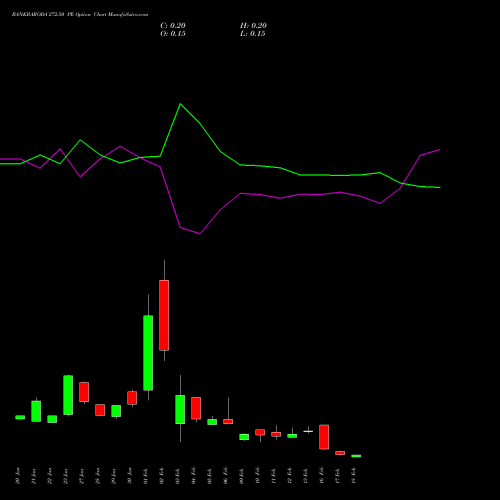
Task: Click the green candlestick for 23 Jan
Action: [68, 395]
